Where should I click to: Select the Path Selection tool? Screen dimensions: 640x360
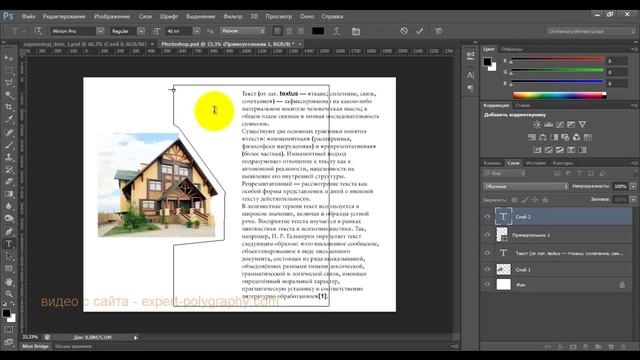point(9,256)
